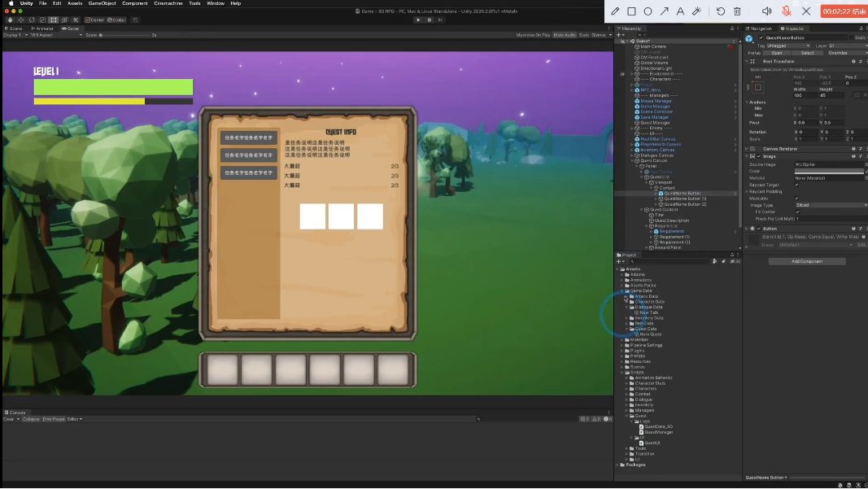868x489 pixels.
Task: Open the Component menu
Action: point(134,3)
